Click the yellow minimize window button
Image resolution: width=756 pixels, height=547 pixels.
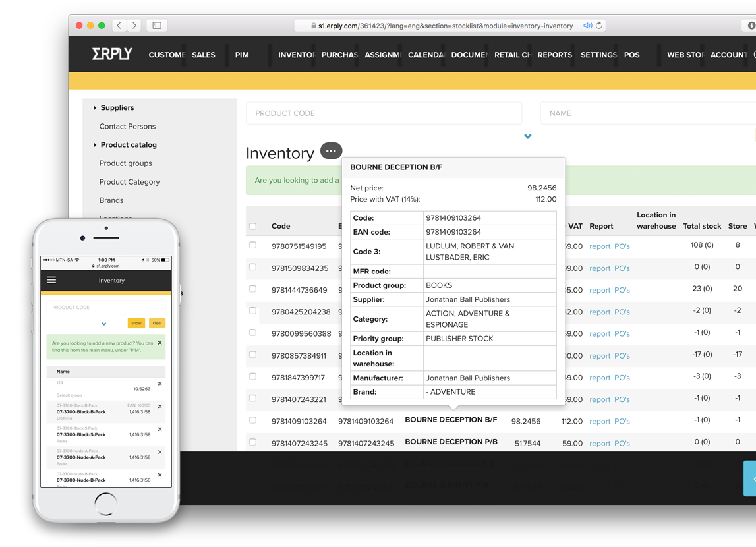[90, 26]
